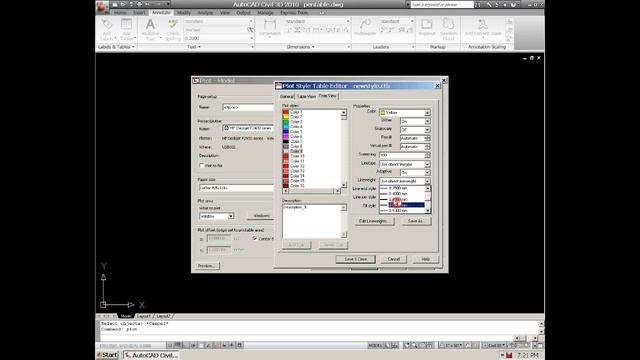Open the AutoCAD application menu button
Viewport: 640px width, 360px height.
(102, 6)
